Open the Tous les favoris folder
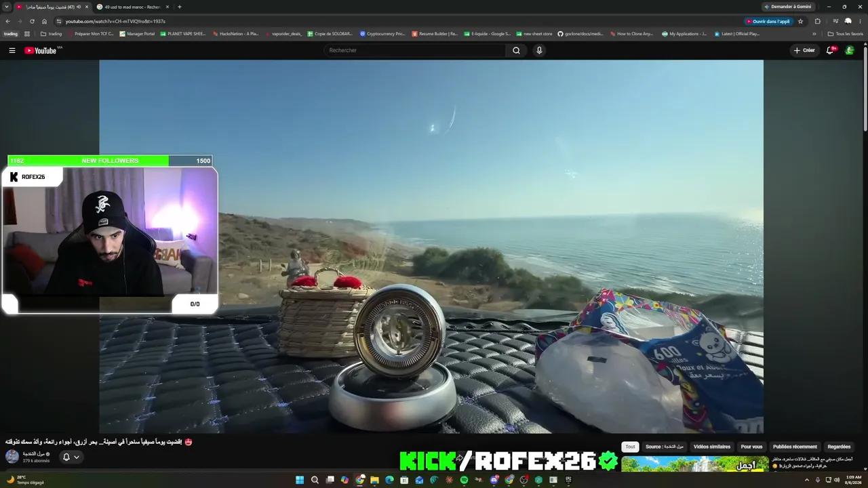 point(846,34)
